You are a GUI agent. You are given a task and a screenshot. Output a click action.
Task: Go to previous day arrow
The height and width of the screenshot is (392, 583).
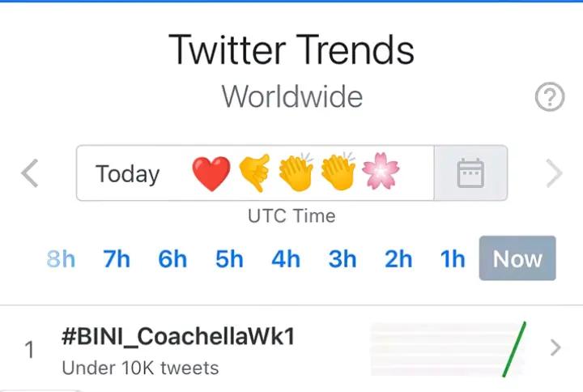click(30, 173)
